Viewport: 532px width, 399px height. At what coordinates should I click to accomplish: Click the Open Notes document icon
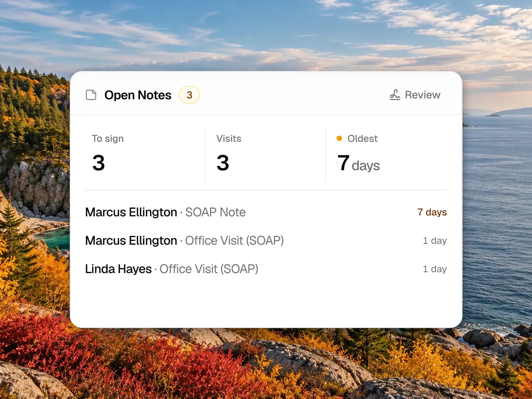pyautogui.click(x=91, y=95)
